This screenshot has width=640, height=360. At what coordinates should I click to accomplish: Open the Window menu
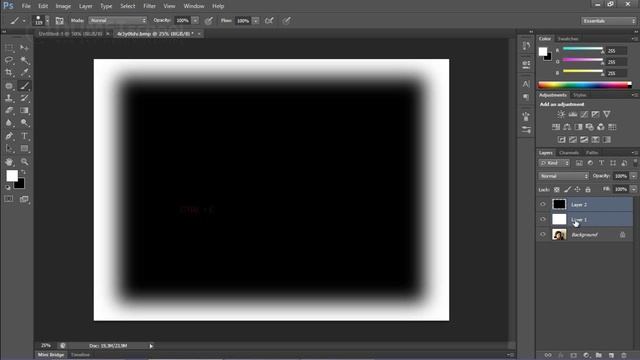(194, 6)
